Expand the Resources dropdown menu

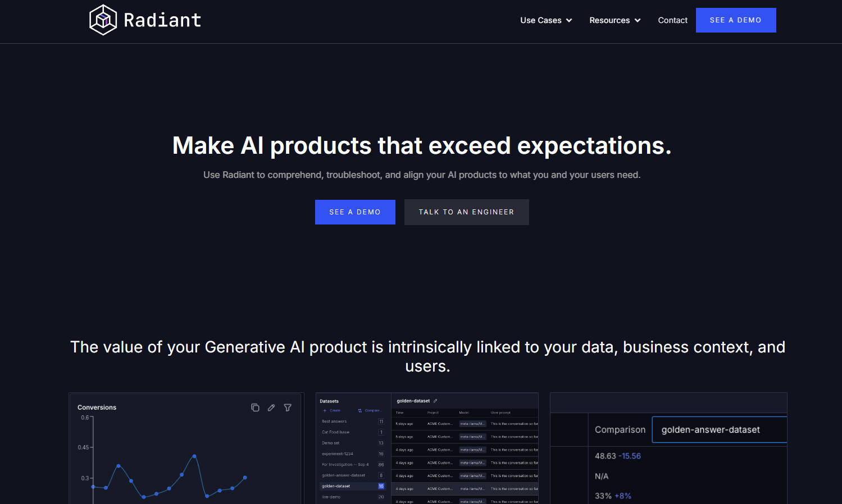tap(615, 20)
